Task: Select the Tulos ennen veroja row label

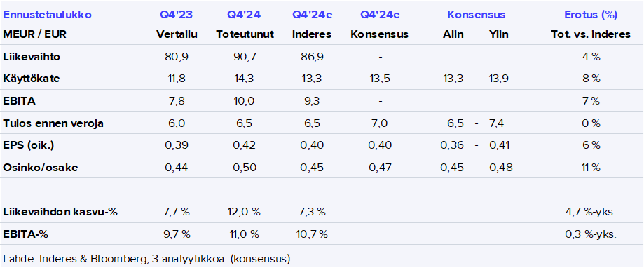Action: pyautogui.click(x=53, y=123)
